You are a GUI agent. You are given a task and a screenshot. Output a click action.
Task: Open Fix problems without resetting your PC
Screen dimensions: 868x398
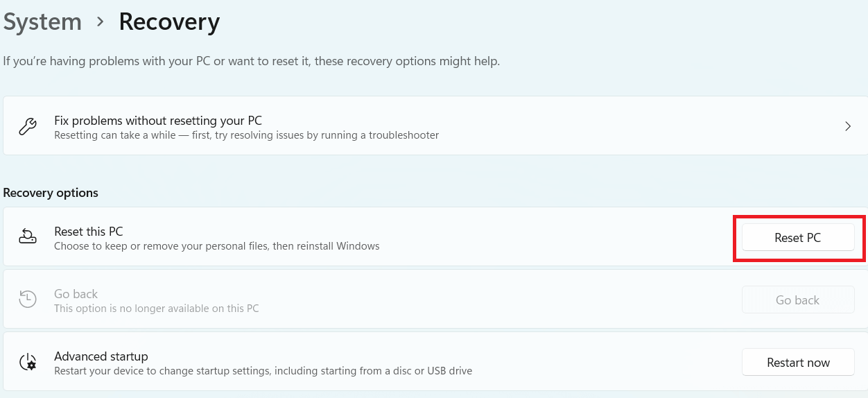click(x=435, y=126)
